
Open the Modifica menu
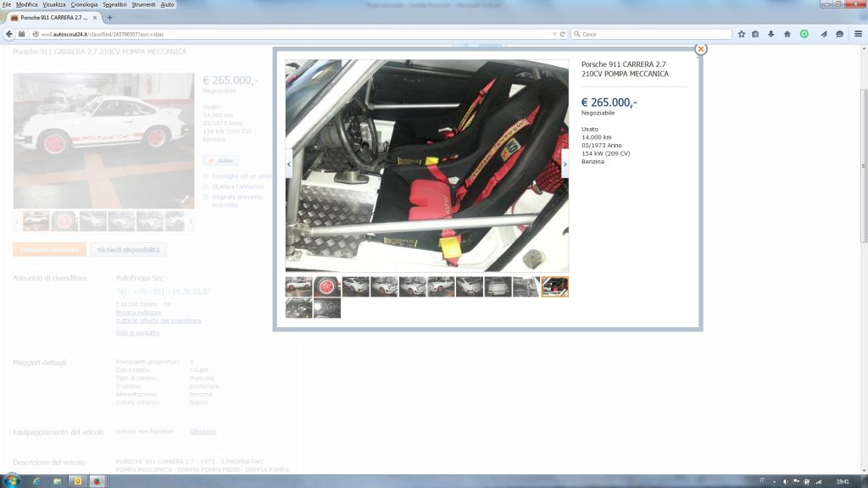[x=26, y=4]
